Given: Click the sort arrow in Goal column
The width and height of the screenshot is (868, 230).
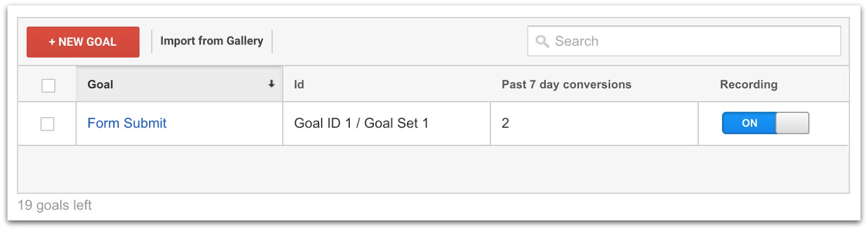Looking at the screenshot, I should 271,84.
